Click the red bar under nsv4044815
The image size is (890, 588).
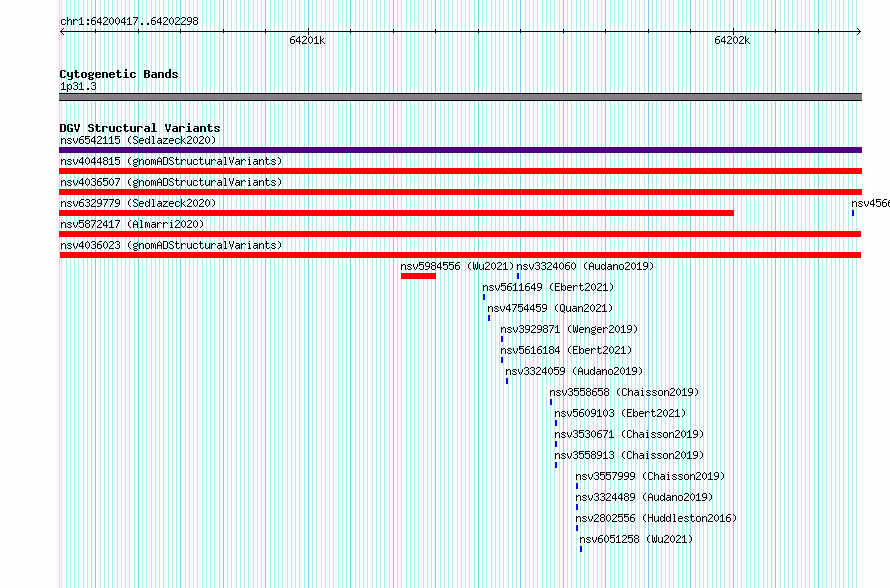(460, 171)
